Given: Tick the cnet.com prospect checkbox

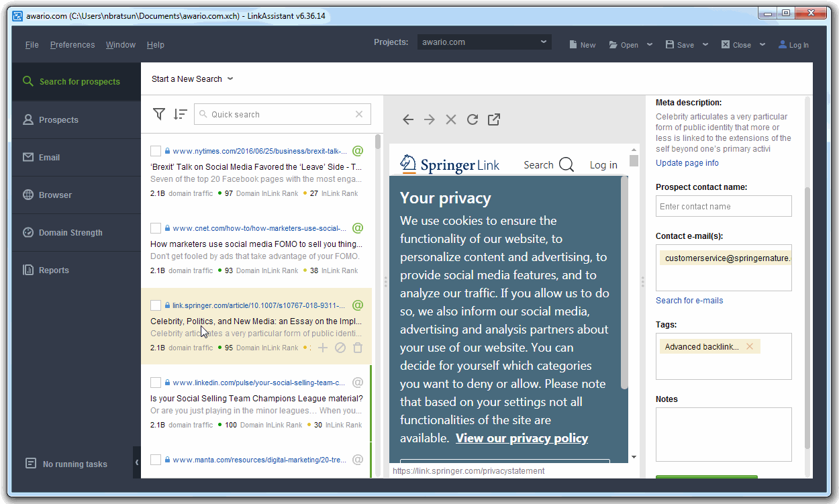Looking at the screenshot, I should (x=156, y=228).
